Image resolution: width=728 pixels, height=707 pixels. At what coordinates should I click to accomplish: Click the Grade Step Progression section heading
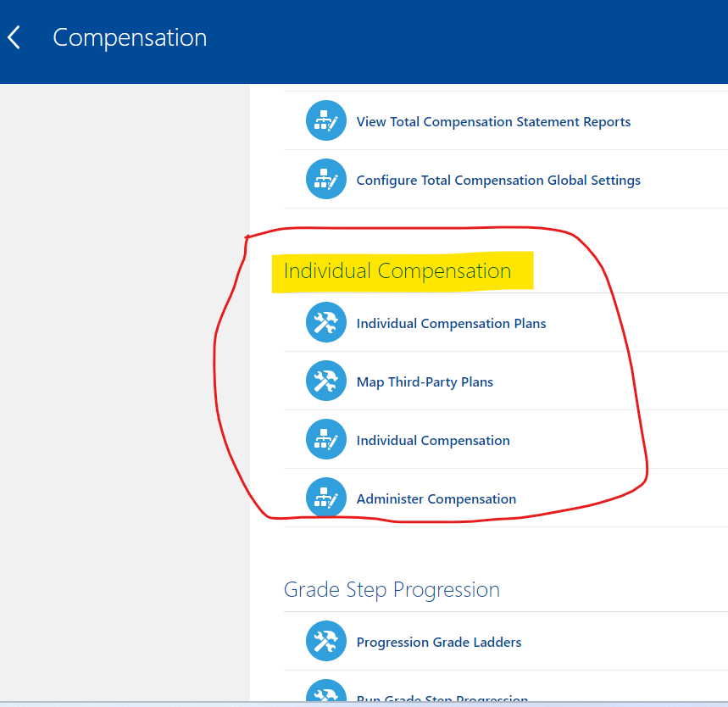[392, 589]
